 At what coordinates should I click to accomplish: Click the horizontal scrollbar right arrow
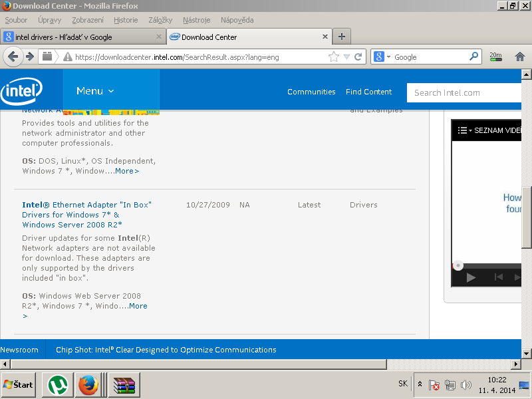tap(516, 364)
